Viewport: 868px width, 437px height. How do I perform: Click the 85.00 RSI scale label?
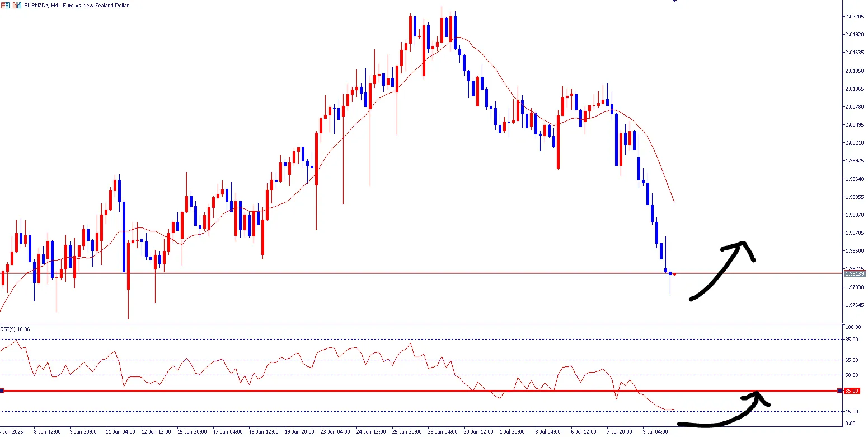click(851, 340)
